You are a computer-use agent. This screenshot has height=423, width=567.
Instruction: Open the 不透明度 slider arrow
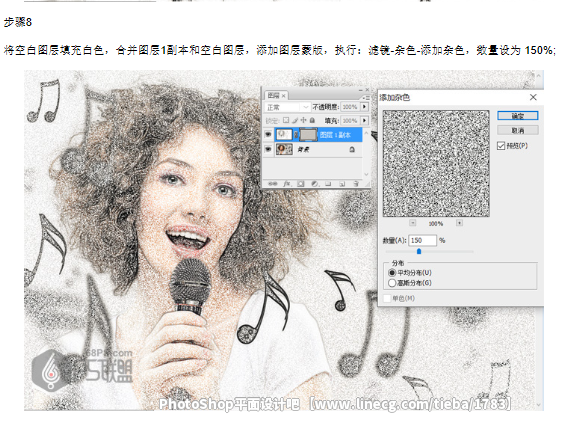[364, 107]
